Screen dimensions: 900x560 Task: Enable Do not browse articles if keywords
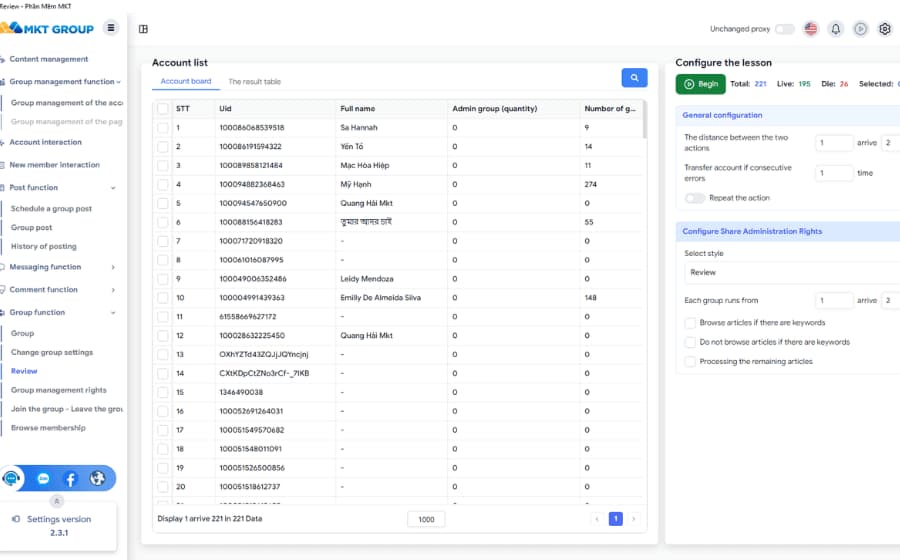690,342
